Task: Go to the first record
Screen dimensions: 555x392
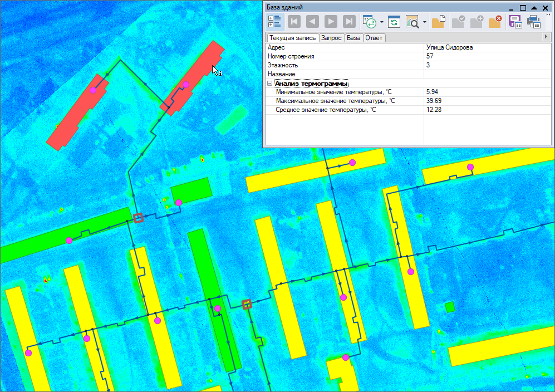Action: [294, 22]
